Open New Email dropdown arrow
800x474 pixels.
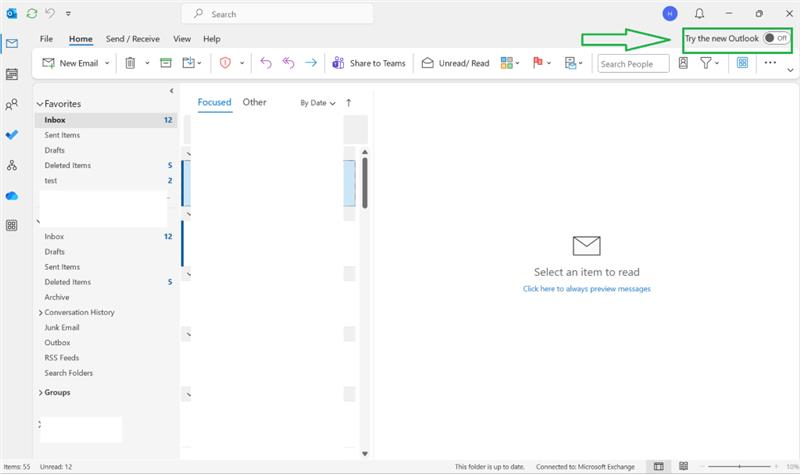(x=107, y=63)
